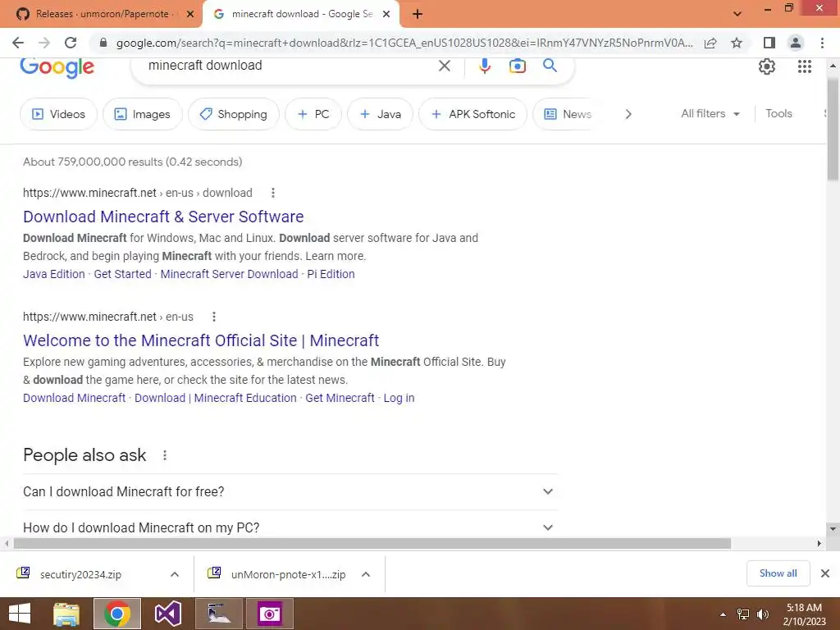Open the Pi Edition sitelink
This screenshot has width=840, height=630.
(x=331, y=274)
